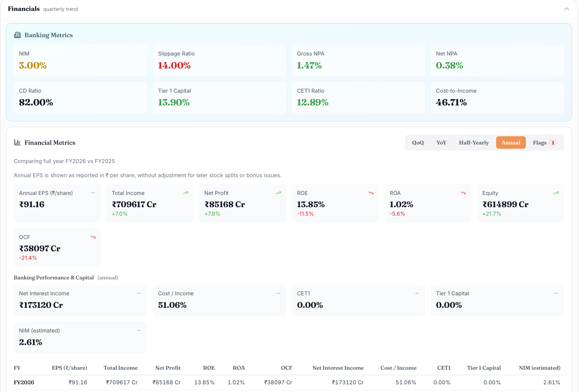Screen dimensions: 579x392
Task: Click the Tier 1 Capital column header
Action: pos(484,368)
